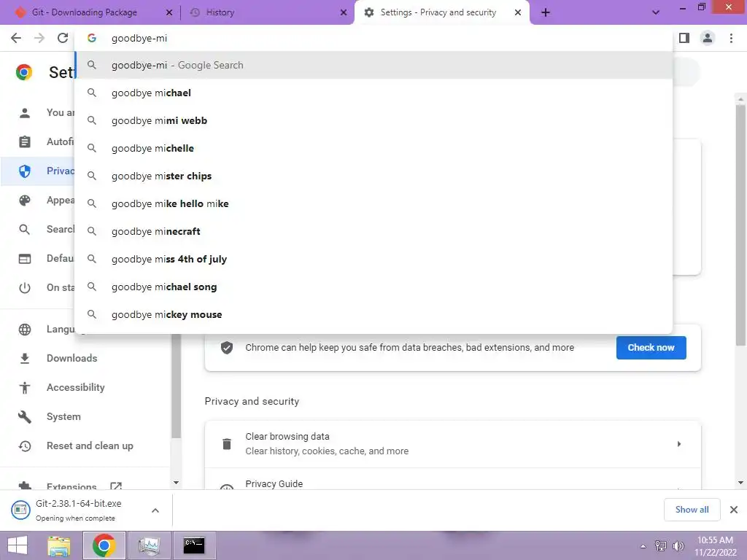The width and height of the screenshot is (747, 560).
Task: Expand Clear browsing data arrow
Action: tap(679, 444)
